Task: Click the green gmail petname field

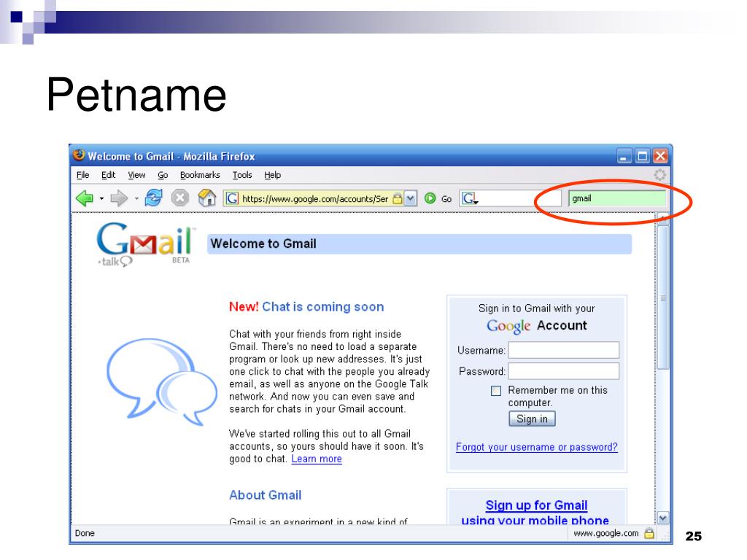Action: click(617, 198)
